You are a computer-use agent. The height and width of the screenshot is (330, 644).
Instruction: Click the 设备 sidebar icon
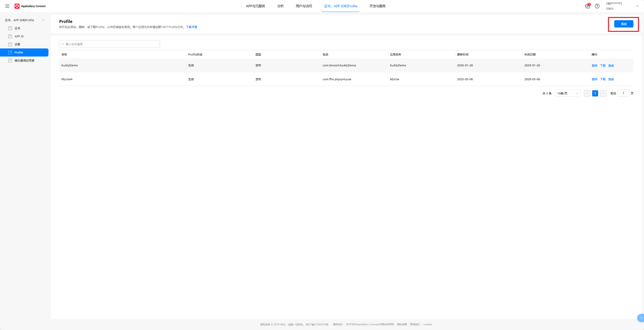pos(10,44)
